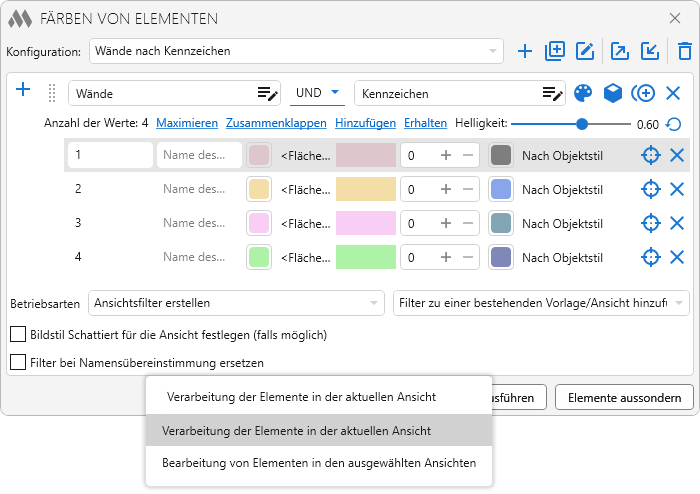Enable 'Bildstil Schattiert für die Ansicht festlegen' checkbox

pyautogui.click(x=17, y=334)
